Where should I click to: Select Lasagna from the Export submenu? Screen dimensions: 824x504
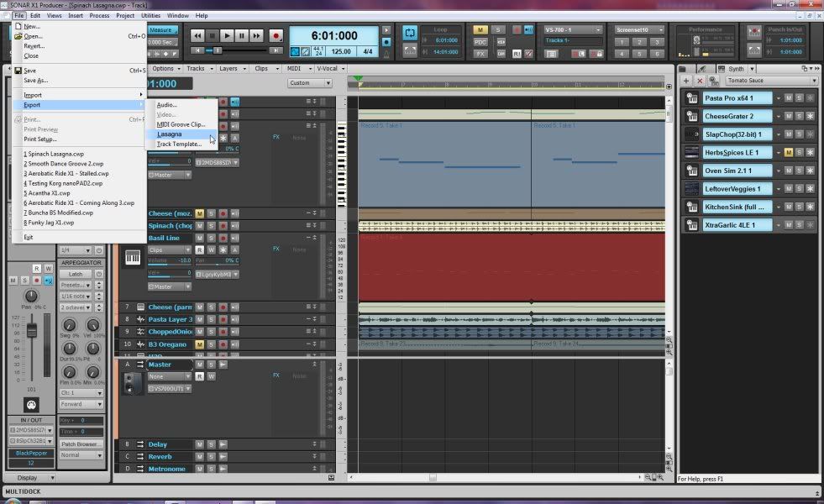tap(170, 134)
